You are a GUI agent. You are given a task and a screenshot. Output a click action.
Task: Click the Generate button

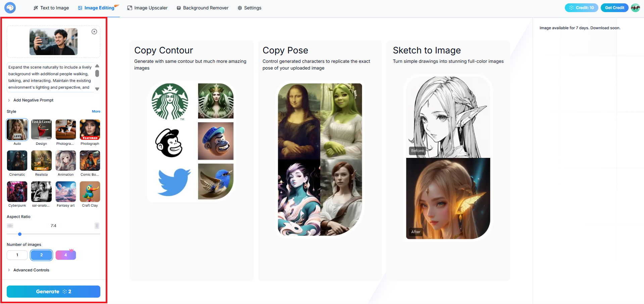pyautogui.click(x=53, y=292)
